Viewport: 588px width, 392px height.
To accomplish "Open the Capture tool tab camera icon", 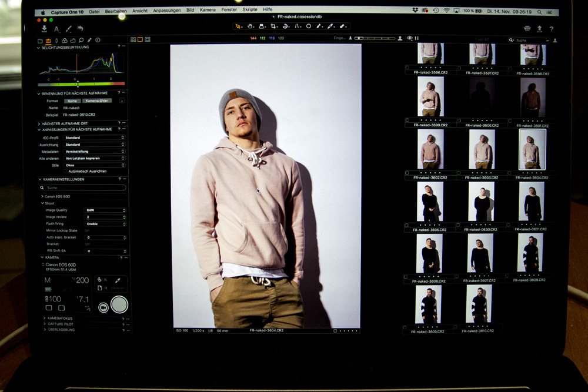I will [48, 41].
